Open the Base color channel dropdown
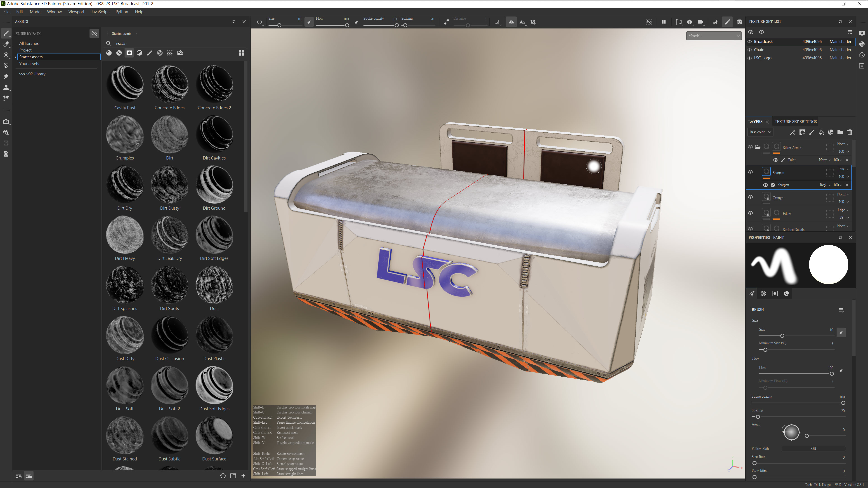 tap(760, 132)
